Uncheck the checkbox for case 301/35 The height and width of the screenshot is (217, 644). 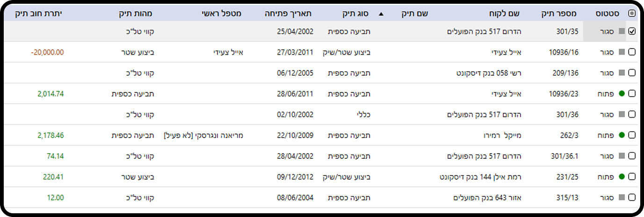point(632,32)
